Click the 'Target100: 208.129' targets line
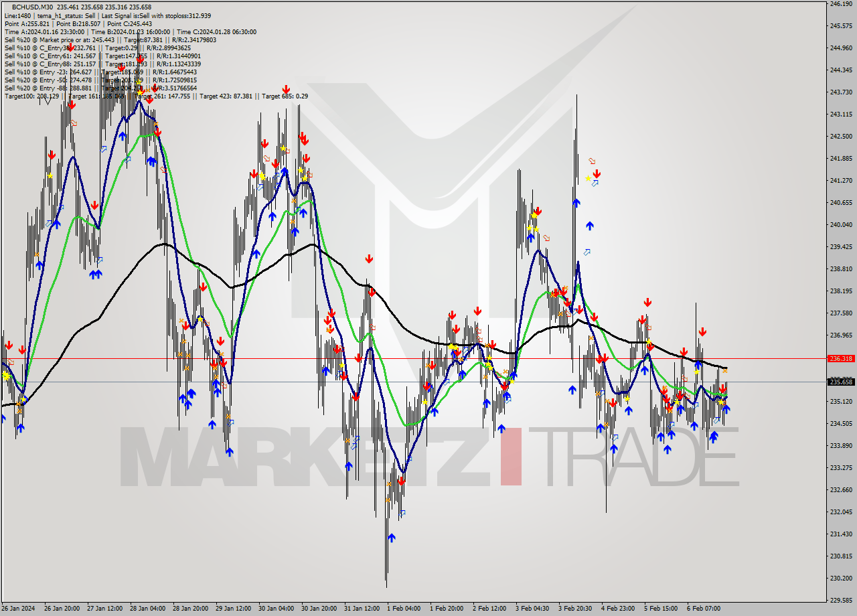857x616 pixels. (x=156, y=96)
